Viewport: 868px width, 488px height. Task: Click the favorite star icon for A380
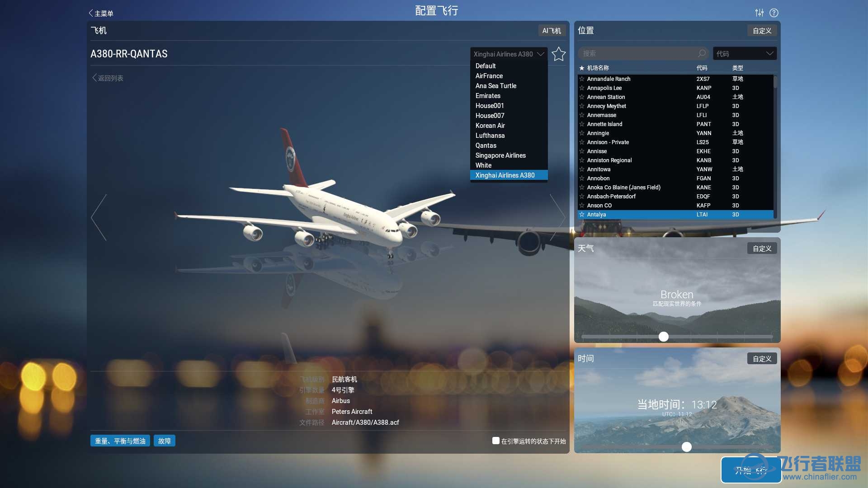[x=558, y=54]
